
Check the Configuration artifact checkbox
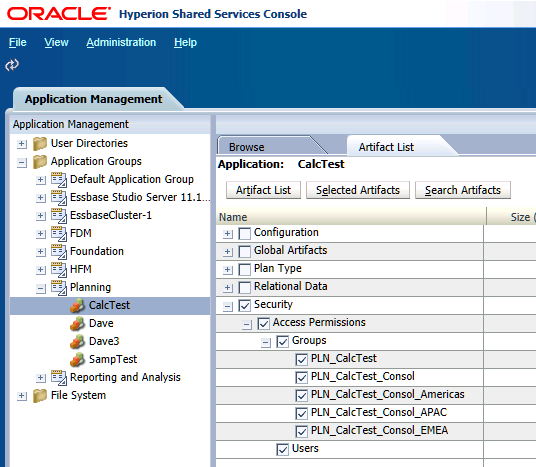point(245,234)
